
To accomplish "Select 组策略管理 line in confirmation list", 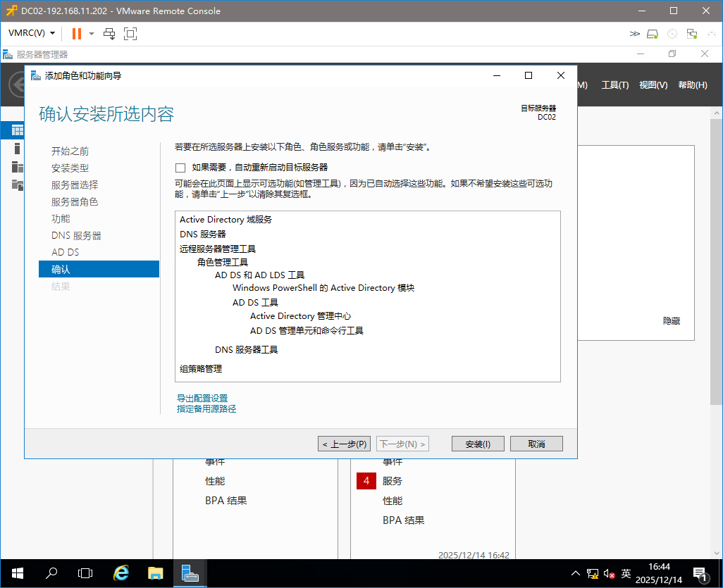I will click(201, 369).
